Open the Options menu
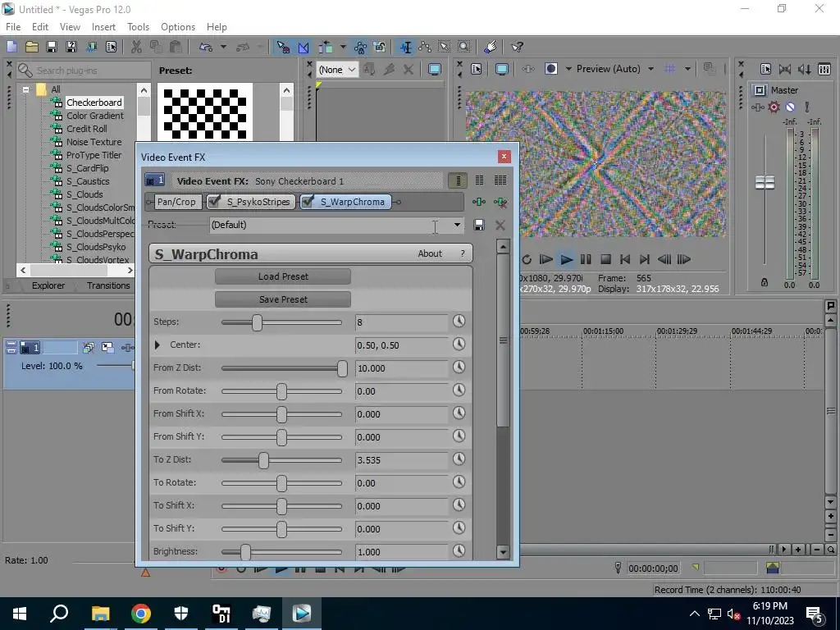This screenshot has height=630, width=840. [178, 27]
